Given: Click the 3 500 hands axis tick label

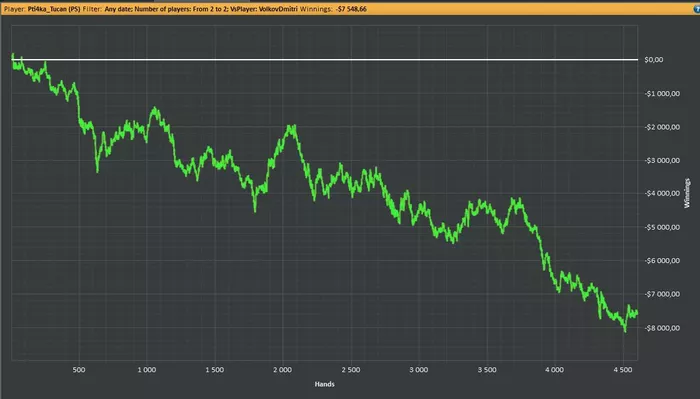Looking at the screenshot, I should coord(487,370).
